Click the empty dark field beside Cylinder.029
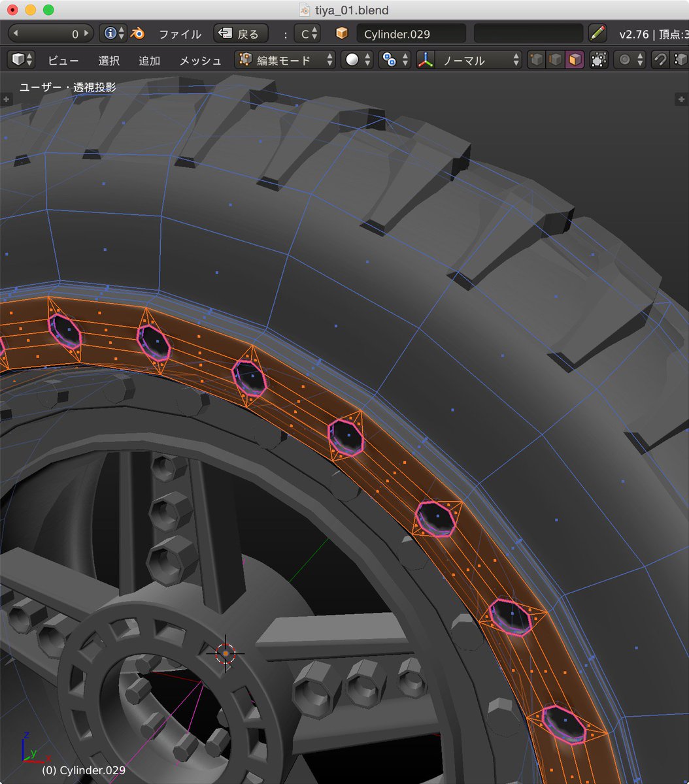The height and width of the screenshot is (784, 689). [528, 33]
